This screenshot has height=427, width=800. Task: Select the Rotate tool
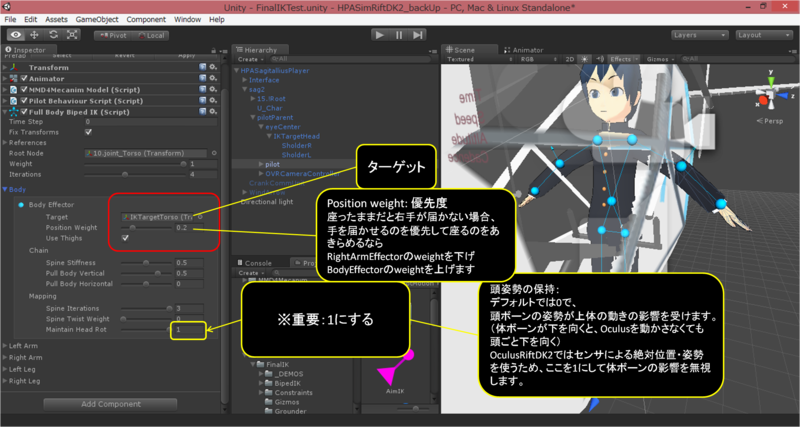(53, 35)
